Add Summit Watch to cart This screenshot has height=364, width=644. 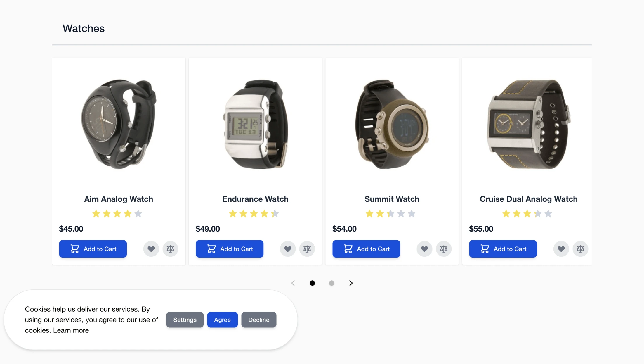[366, 249]
